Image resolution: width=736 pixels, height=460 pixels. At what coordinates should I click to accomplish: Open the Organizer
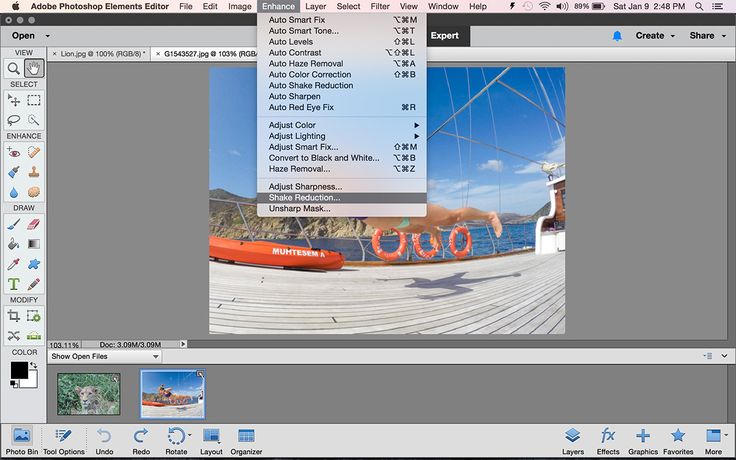pos(246,441)
